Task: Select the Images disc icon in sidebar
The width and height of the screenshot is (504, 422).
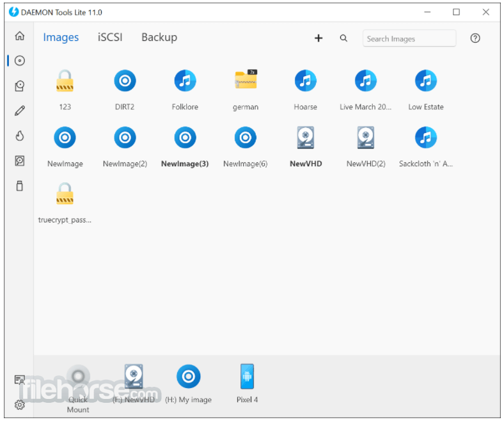Action: 20,61
